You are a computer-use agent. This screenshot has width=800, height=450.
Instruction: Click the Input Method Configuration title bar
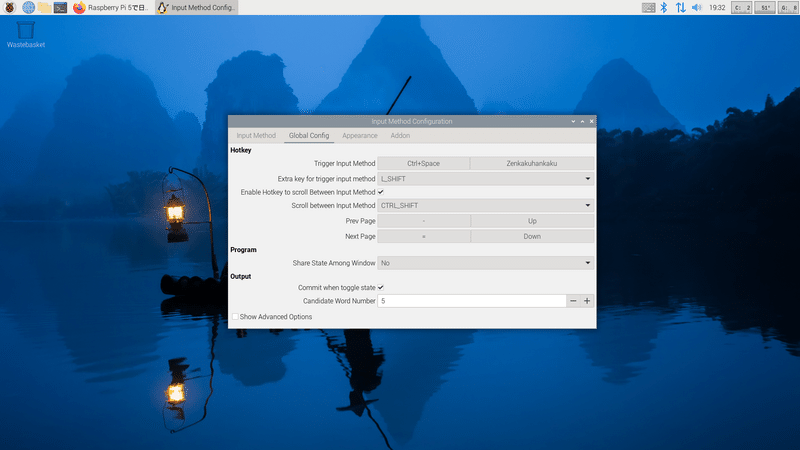412,121
